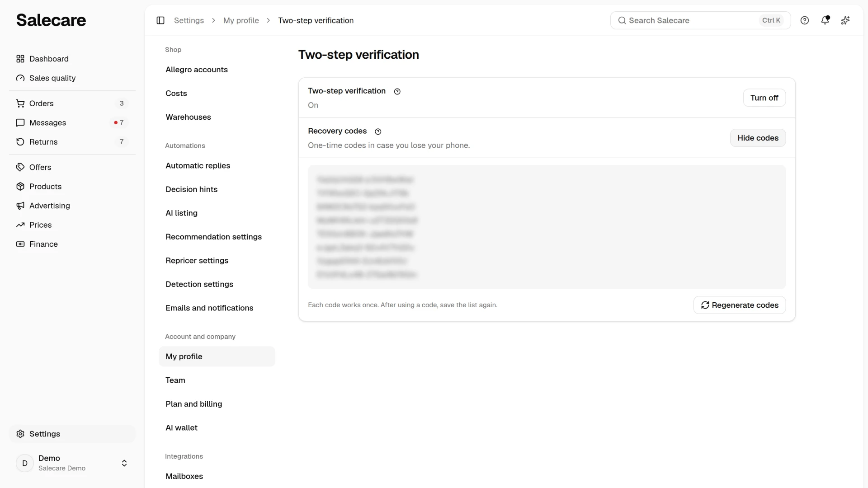This screenshot has height=488, width=868.
Task: Select Warehouses settings
Action: [x=217, y=117]
